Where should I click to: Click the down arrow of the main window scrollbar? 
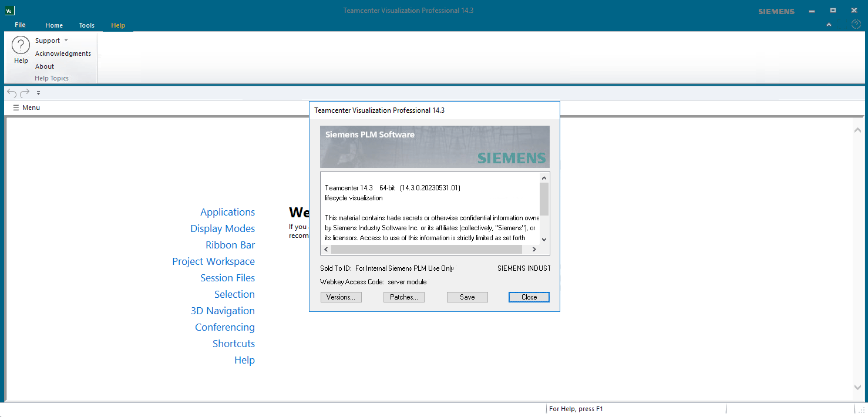point(858,387)
